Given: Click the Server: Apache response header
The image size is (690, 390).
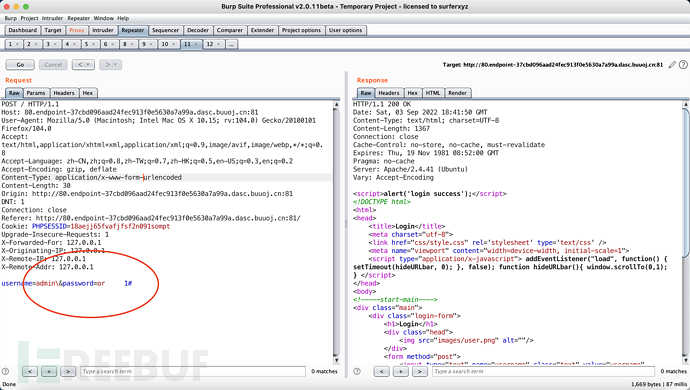Looking at the screenshot, I should click(x=411, y=169).
